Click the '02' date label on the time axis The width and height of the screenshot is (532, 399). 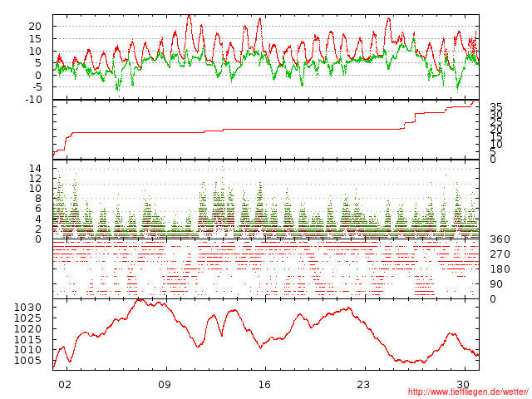click(x=65, y=384)
